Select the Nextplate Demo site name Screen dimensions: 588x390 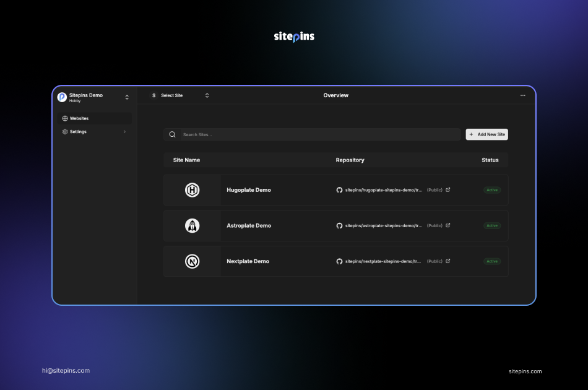tap(248, 261)
